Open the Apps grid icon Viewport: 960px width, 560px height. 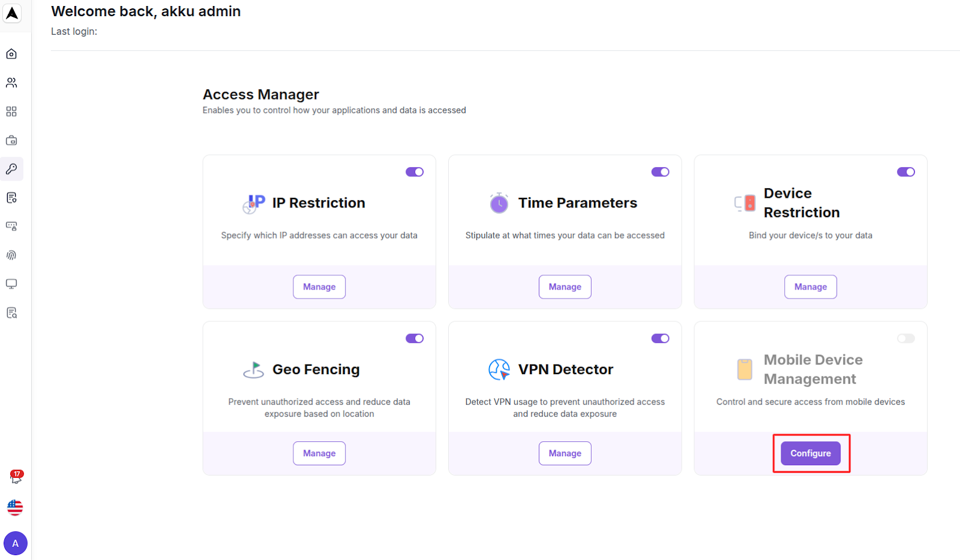coord(11,111)
